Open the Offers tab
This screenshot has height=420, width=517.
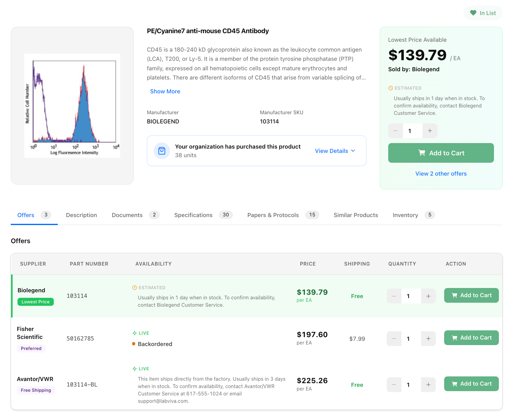pos(34,215)
